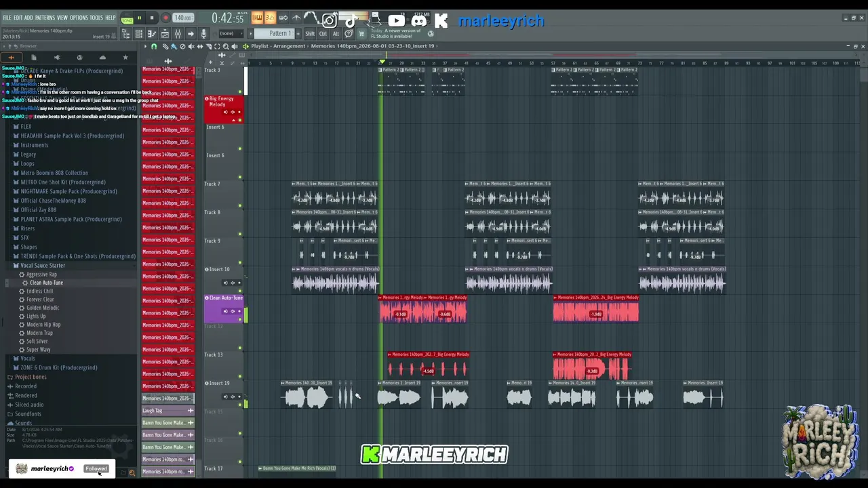868x488 pixels.
Task: Pause playback with the transport pause button
Action: tap(140, 18)
